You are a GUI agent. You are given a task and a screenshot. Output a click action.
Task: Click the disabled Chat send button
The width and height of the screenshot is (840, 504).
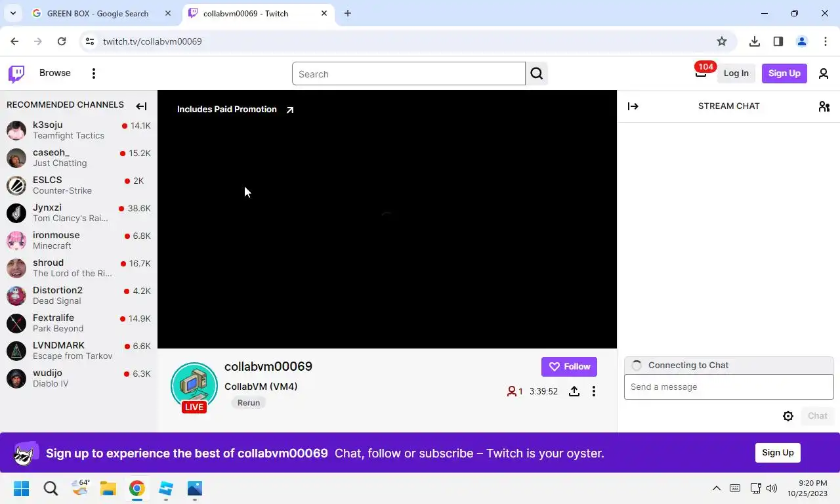pos(817,416)
